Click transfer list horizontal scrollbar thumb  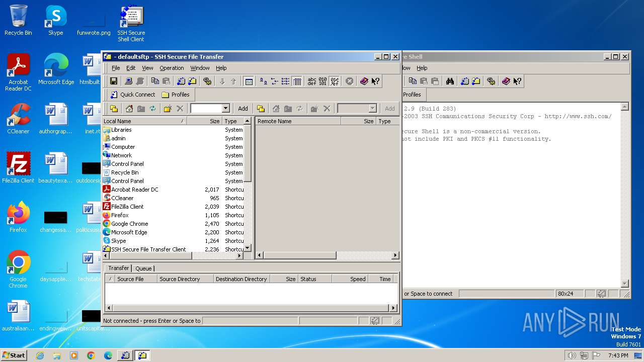[x=251, y=308]
